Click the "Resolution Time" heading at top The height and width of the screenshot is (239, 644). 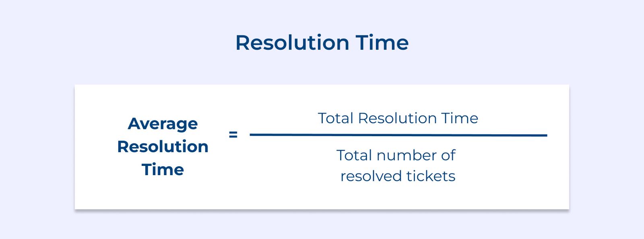click(x=322, y=43)
